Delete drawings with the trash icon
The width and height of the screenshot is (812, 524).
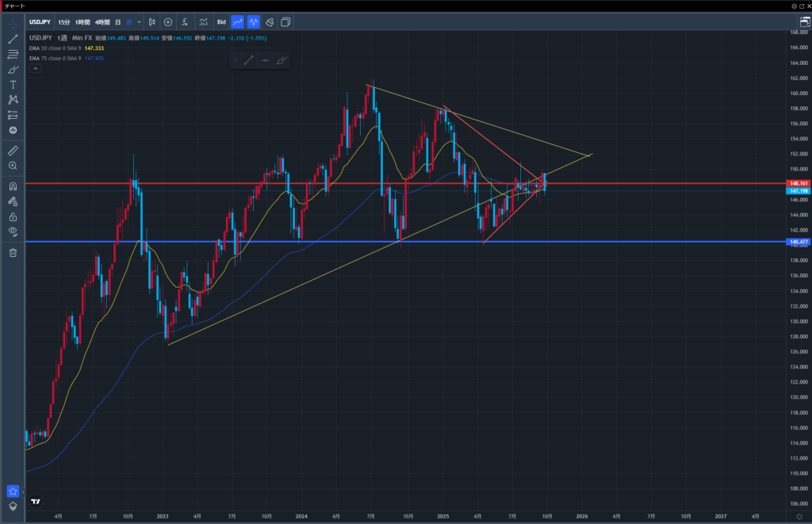click(x=13, y=253)
